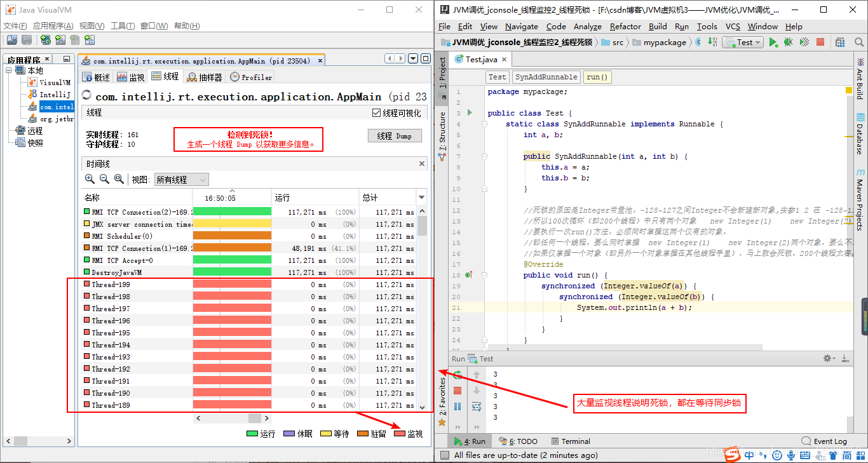Open Project Structure icon in IntelliJ toolbar
The height and width of the screenshot is (463, 868).
(x=840, y=42)
